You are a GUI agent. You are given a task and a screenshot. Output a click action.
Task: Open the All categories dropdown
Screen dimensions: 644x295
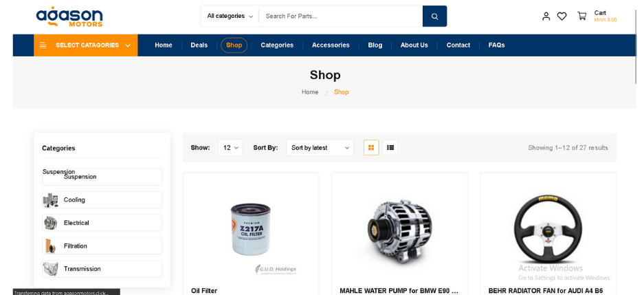[x=230, y=16]
